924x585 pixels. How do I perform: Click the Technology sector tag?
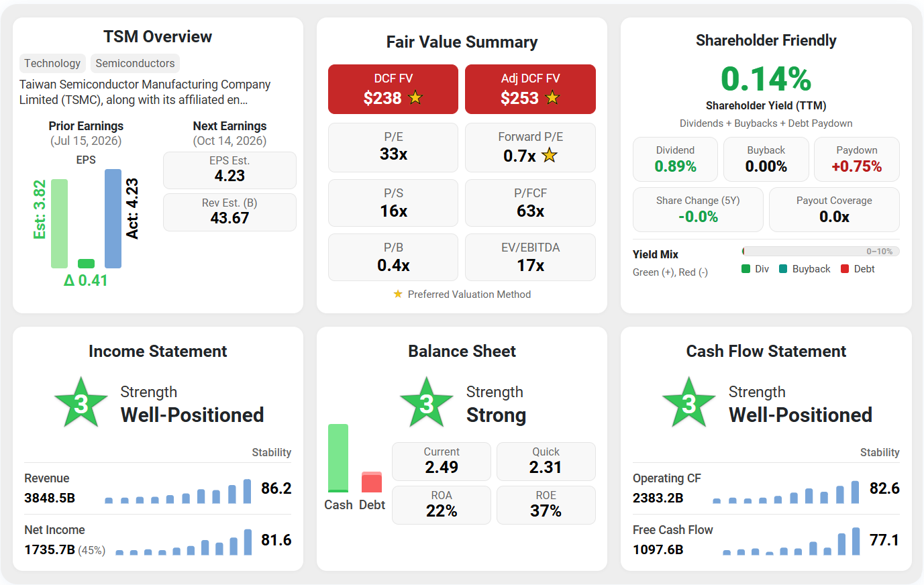(x=52, y=63)
